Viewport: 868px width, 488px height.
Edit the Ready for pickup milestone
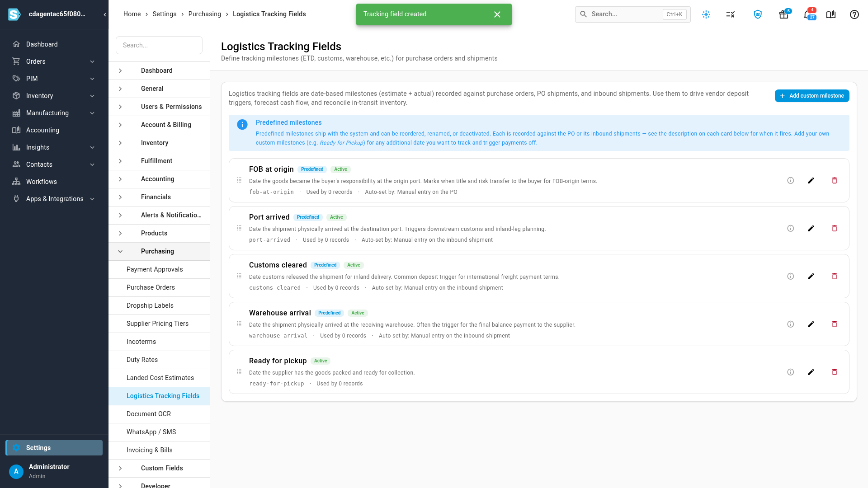[811, 372]
